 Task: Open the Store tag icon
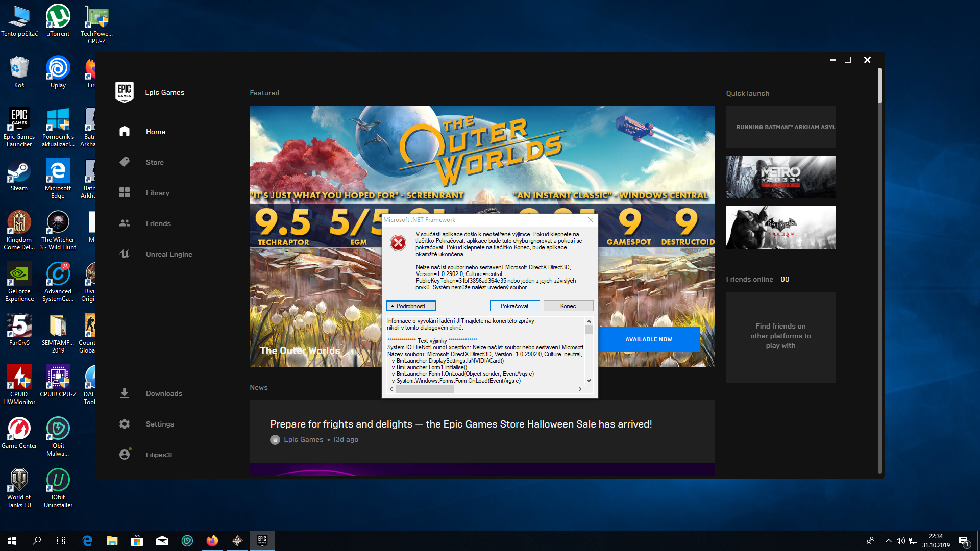pos(125,162)
